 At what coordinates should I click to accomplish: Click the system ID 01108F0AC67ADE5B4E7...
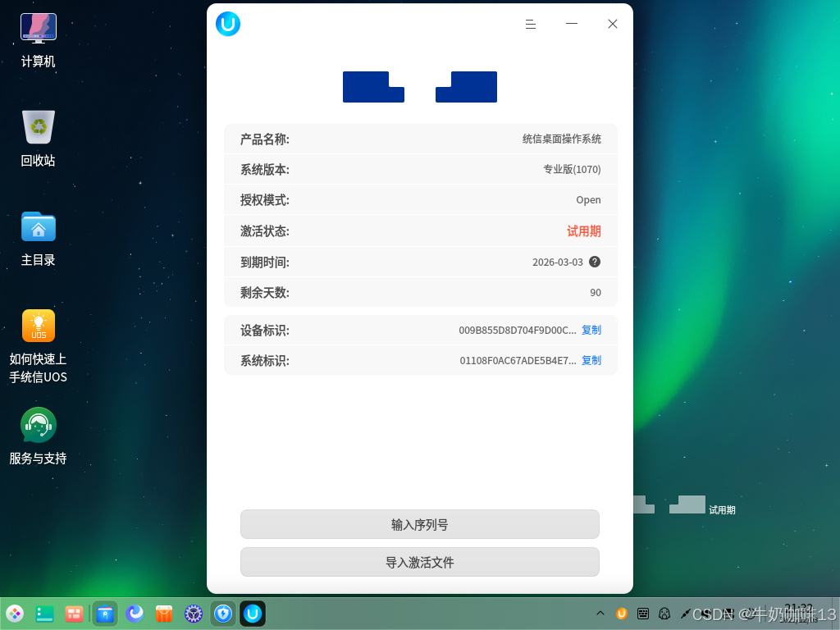518,361
